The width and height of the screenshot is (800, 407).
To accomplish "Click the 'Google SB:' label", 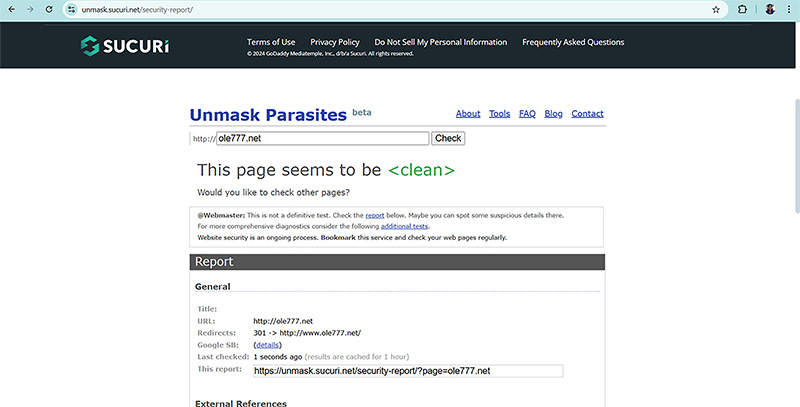I will (218, 345).
